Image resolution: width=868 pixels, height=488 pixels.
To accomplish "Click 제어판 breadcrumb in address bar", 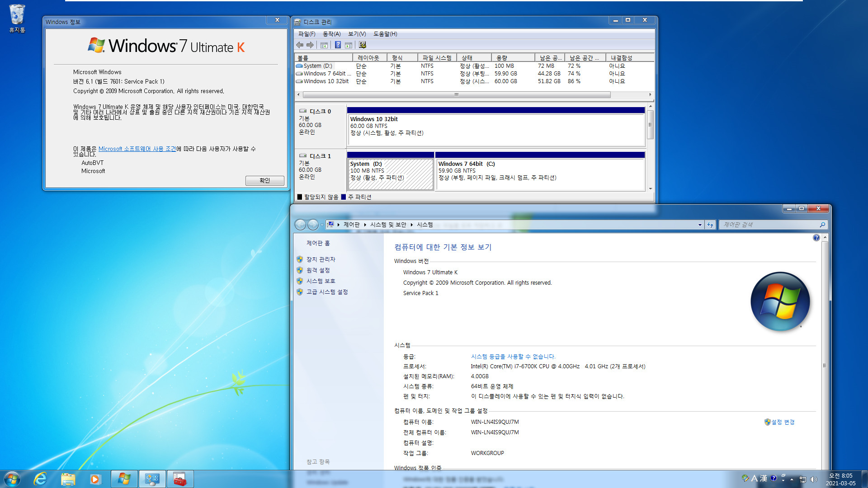I will click(352, 225).
